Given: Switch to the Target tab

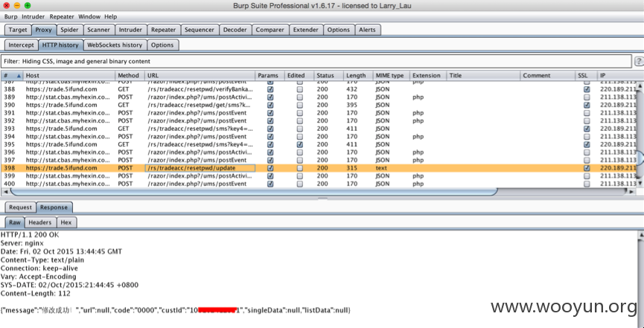Looking at the screenshot, I should tap(18, 30).
